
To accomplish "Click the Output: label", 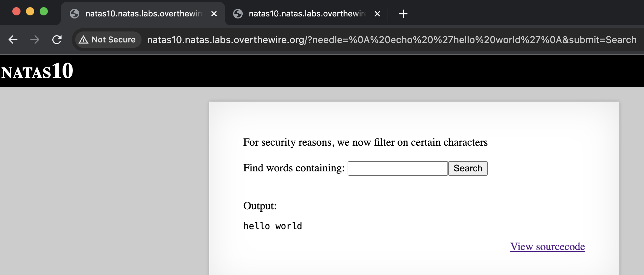I will pyautogui.click(x=260, y=206).
